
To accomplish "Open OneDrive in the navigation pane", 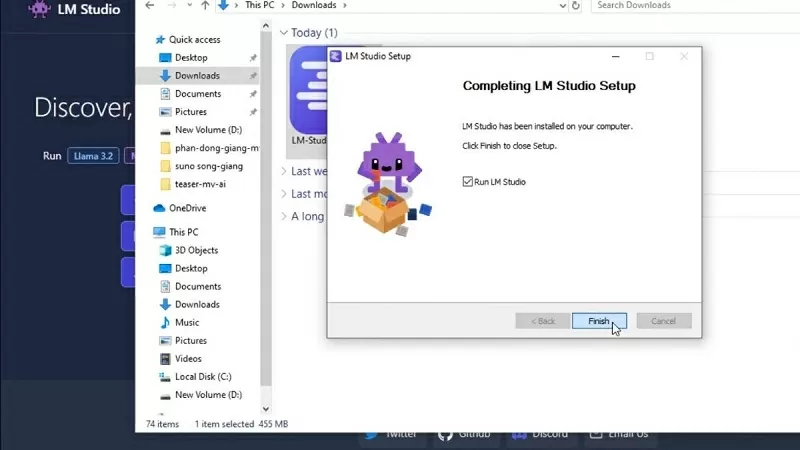I will pyautogui.click(x=186, y=208).
